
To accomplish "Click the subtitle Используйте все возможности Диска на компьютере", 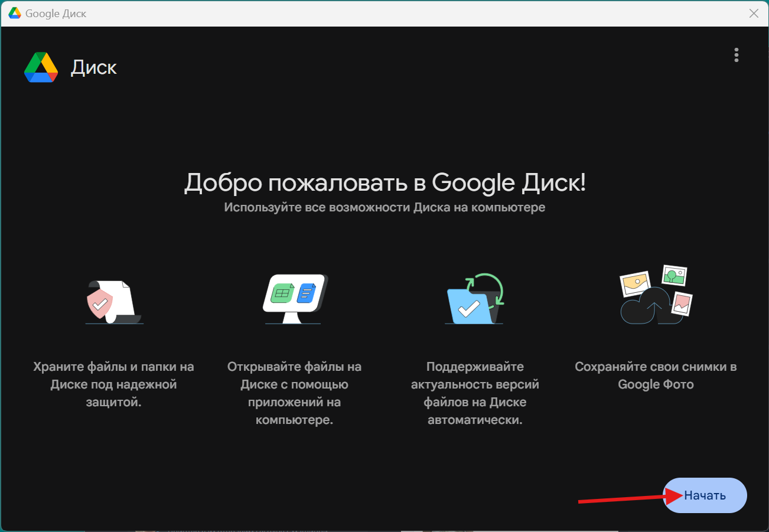I will coord(384,208).
